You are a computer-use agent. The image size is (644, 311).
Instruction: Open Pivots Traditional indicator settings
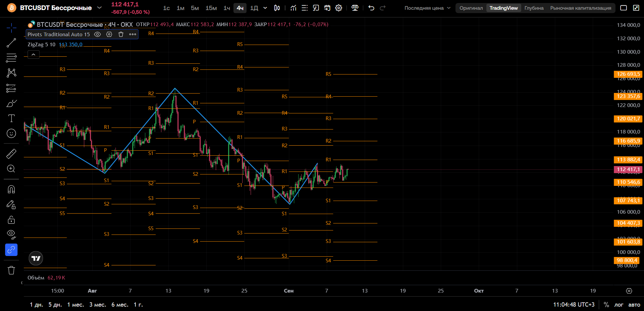tap(109, 34)
